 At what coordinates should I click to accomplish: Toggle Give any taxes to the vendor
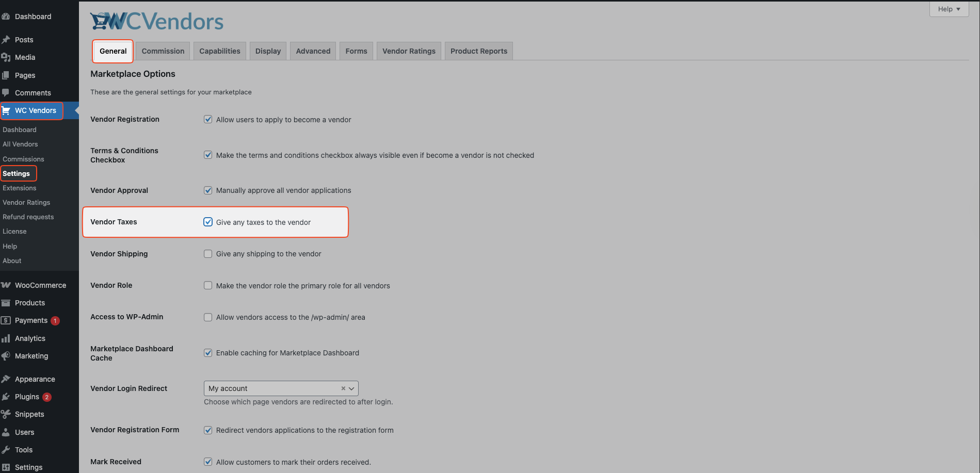[208, 222]
